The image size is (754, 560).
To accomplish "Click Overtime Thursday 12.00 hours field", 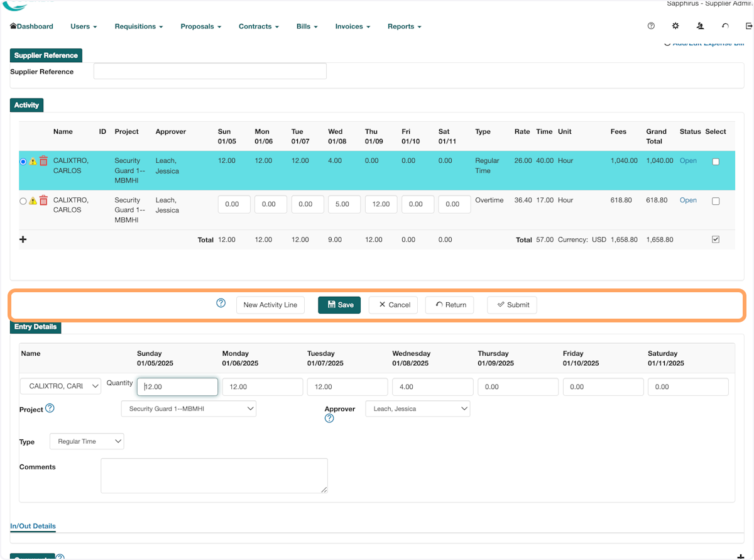I will pyautogui.click(x=381, y=204).
